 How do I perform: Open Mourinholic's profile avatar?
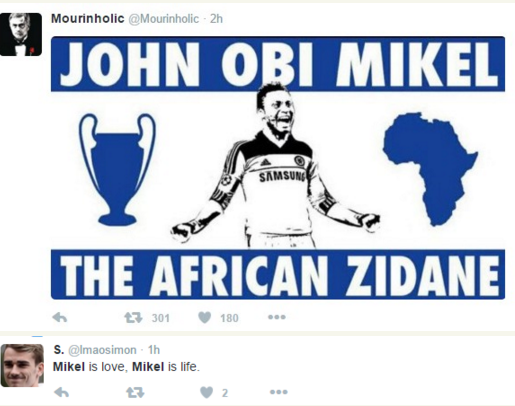[21, 34]
